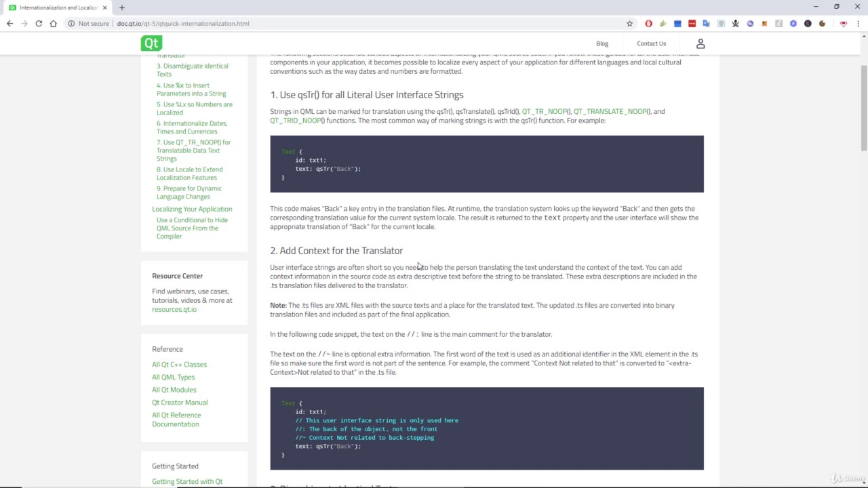
Task: Jump to 4. Use %x to Insert Parameters
Action: pyautogui.click(x=191, y=89)
